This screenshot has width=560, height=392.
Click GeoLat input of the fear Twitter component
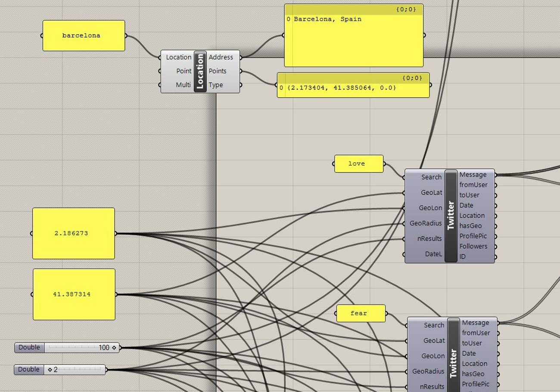pyautogui.click(x=434, y=341)
